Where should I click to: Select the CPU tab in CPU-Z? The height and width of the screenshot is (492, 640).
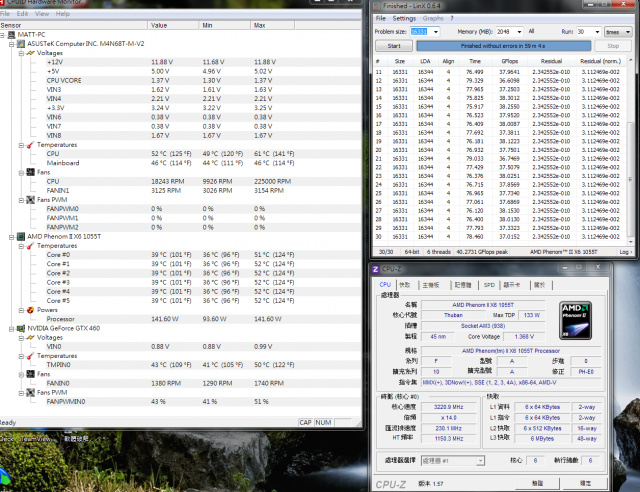tap(385, 285)
